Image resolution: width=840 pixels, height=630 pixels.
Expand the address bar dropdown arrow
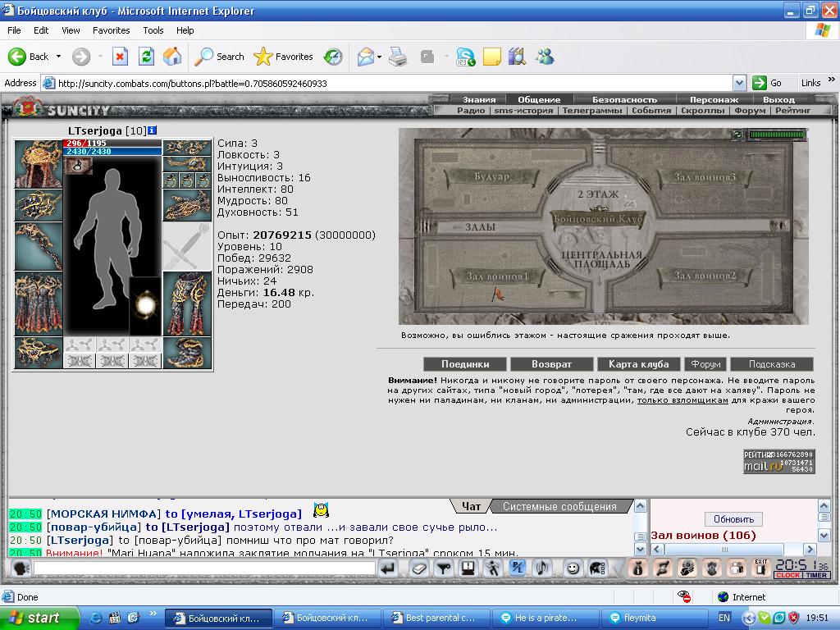coord(739,83)
